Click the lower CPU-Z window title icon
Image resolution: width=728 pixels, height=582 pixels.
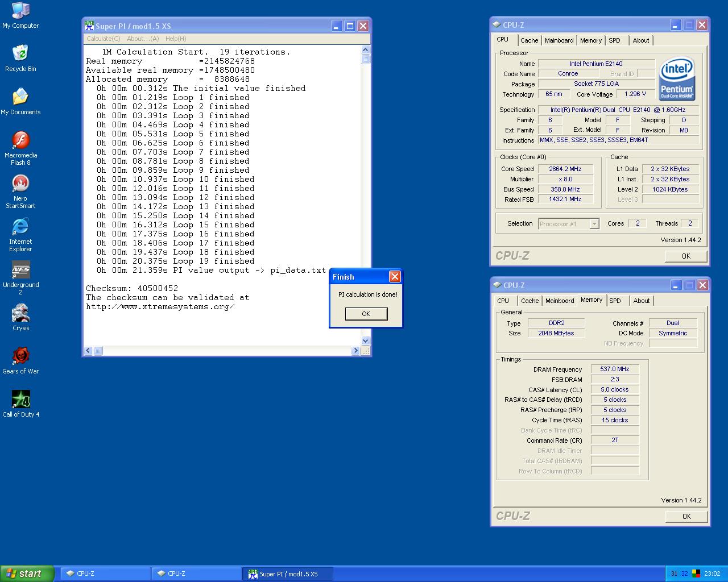coord(497,285)
